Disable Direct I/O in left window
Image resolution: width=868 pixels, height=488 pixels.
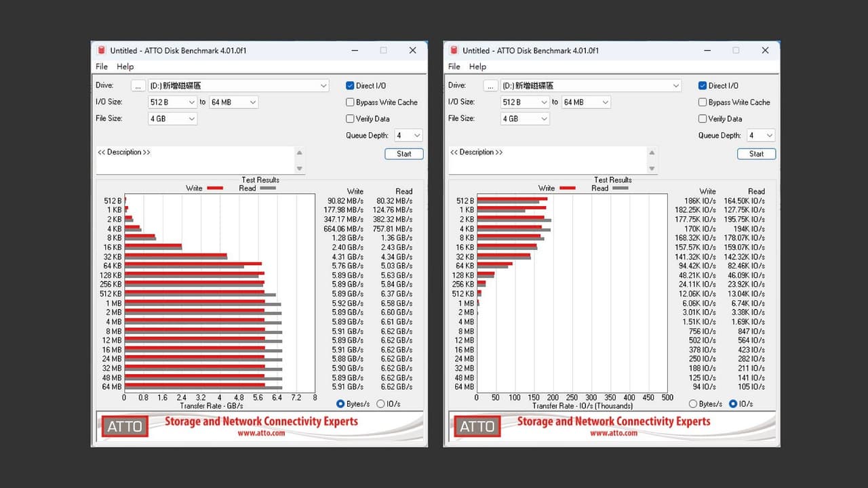(x=350, y=85)
